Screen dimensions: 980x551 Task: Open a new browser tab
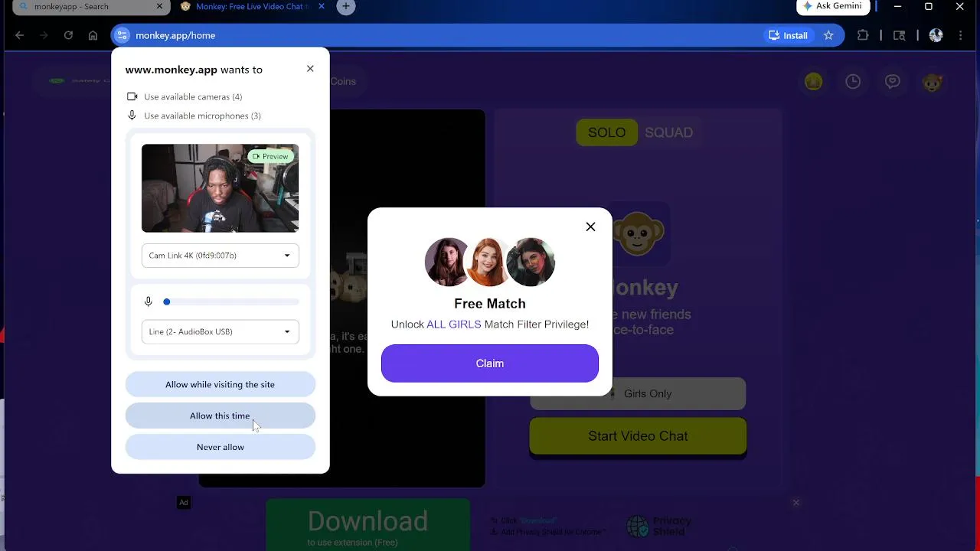(x=346, y=6)
